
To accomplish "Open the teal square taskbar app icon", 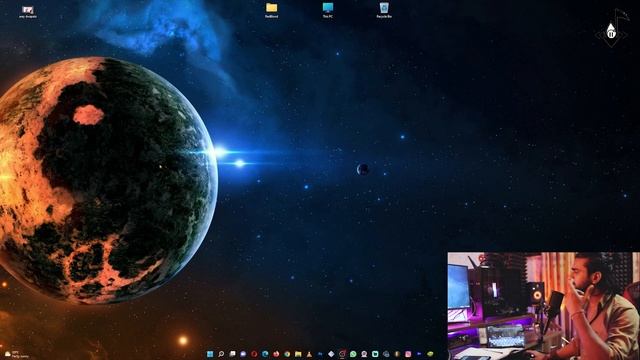I will [x=375, y=354].
